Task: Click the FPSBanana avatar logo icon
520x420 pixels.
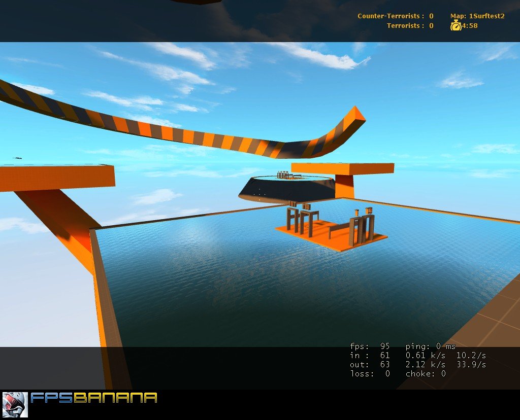Action: 15,405
